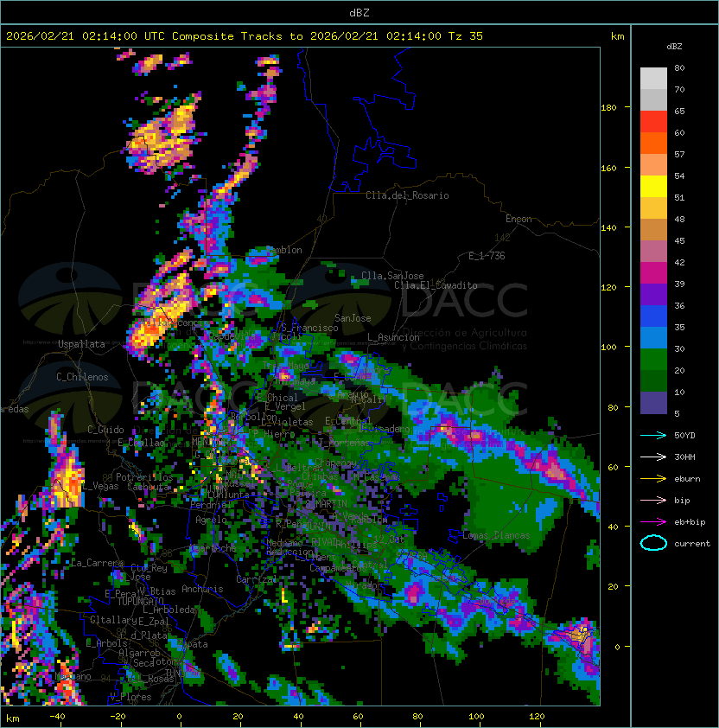Screen dimensions: 719x728
Task: Click the '140' tick on the km axis
Action: (x=608, y=228)
